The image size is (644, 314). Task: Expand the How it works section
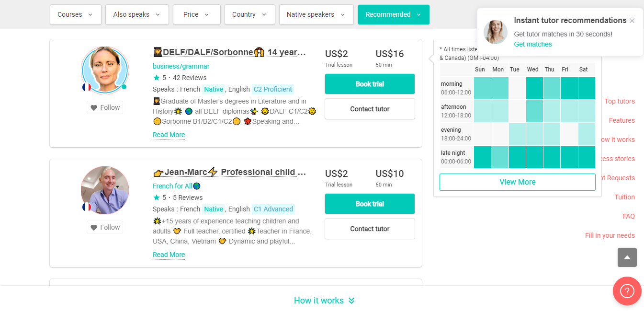324,301
